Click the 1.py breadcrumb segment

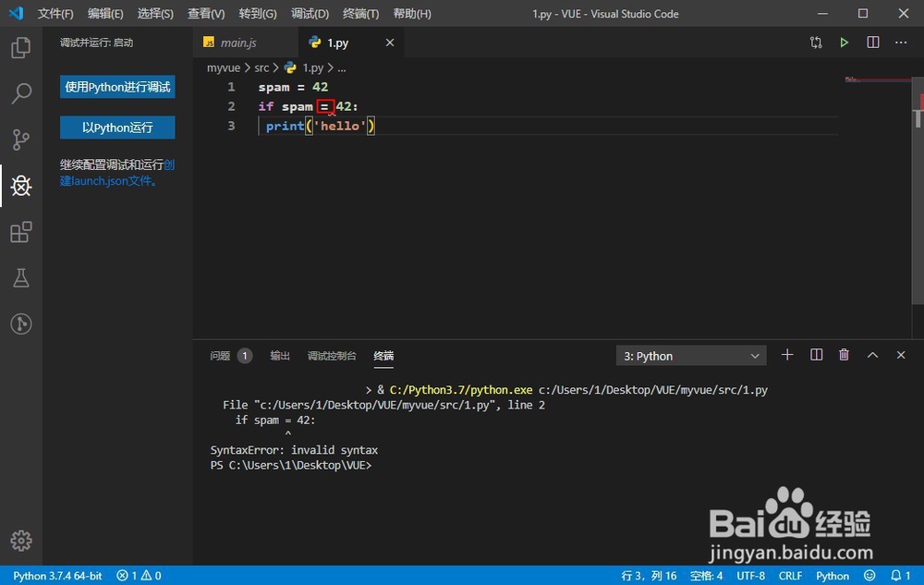click(312, 67)
